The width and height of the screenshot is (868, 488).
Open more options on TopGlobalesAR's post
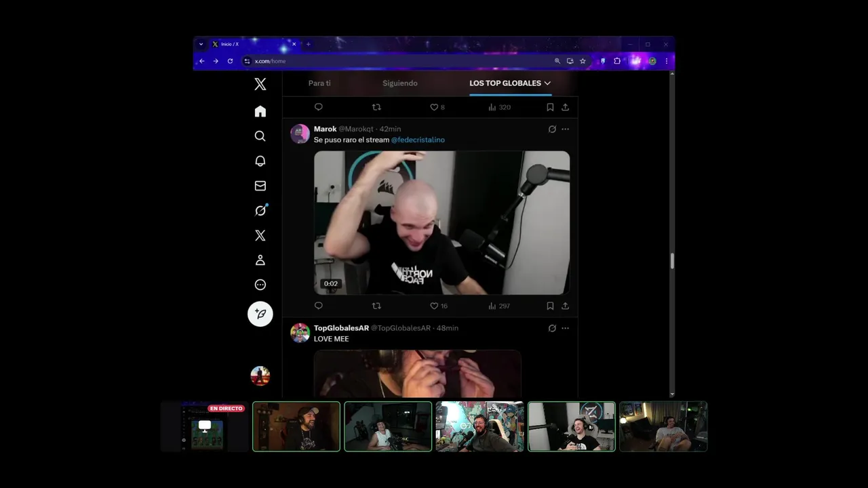pos(566,328)
